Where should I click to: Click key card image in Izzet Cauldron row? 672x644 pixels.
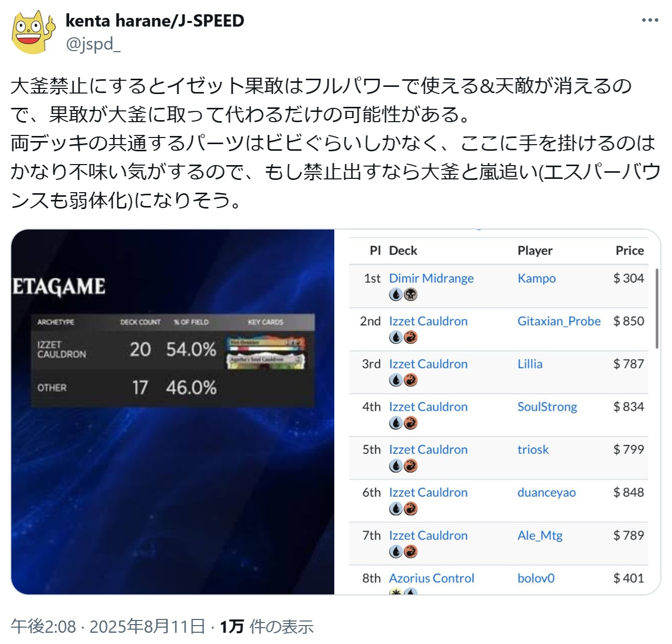(266, 352)
